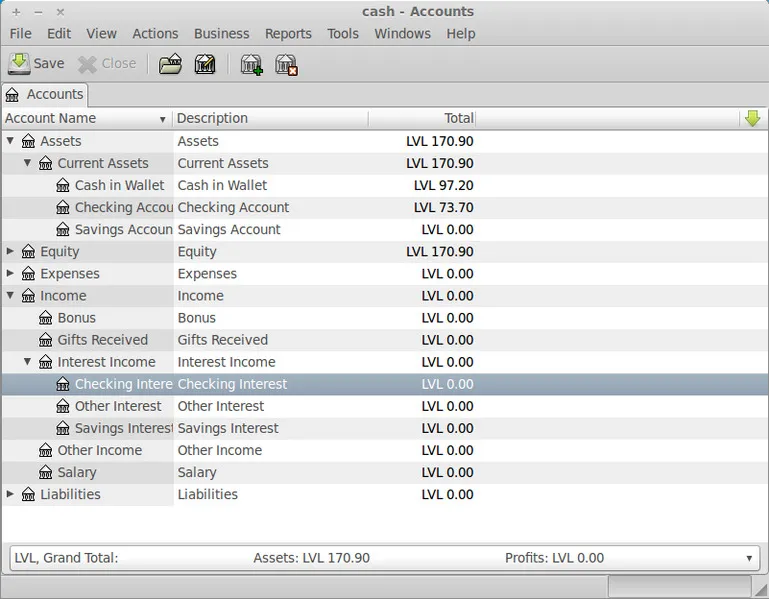Click the green arrow column chooser icon
The height and width of the screenshot is (599, 769).
[x=753, y=118]
